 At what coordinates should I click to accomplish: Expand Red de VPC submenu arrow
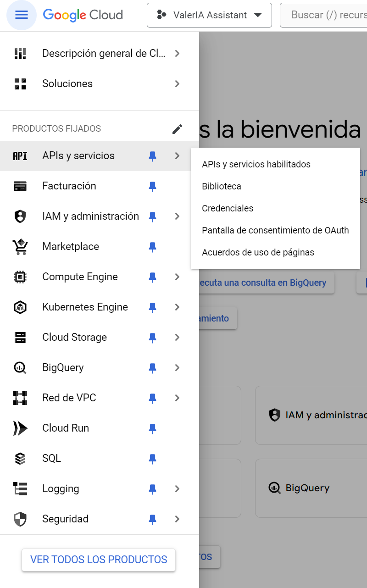(178, 398)
